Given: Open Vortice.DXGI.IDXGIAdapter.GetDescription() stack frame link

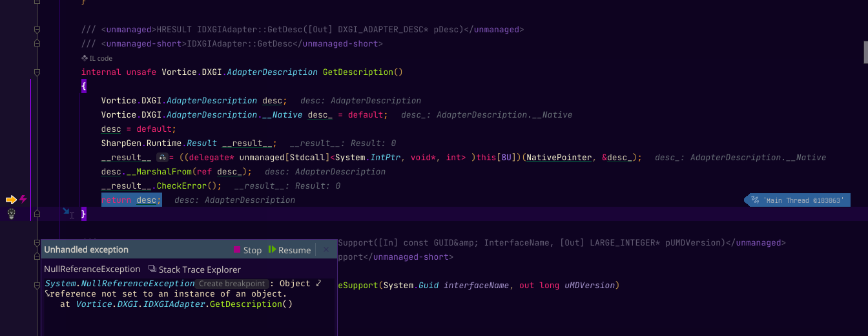Looking at the screenshot, I should click(184, 304).
